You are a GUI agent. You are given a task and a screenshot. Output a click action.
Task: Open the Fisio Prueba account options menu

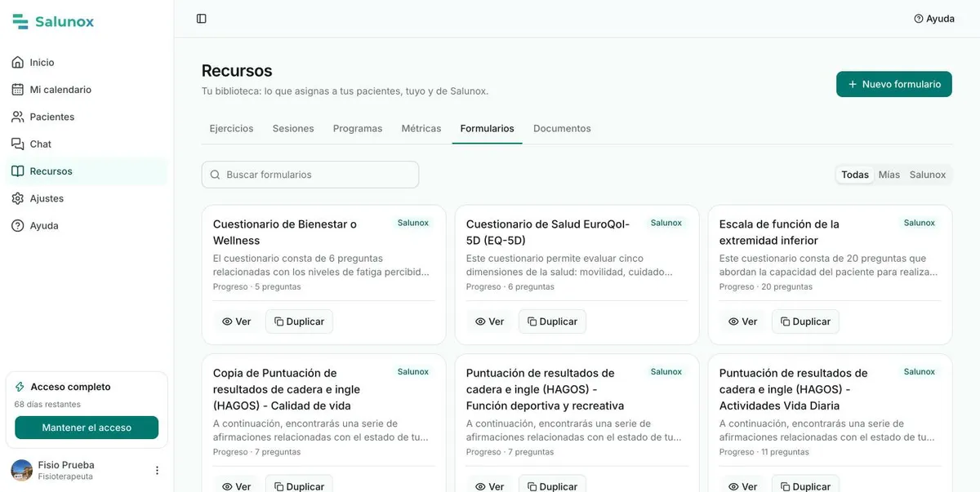tap(157, 471)
